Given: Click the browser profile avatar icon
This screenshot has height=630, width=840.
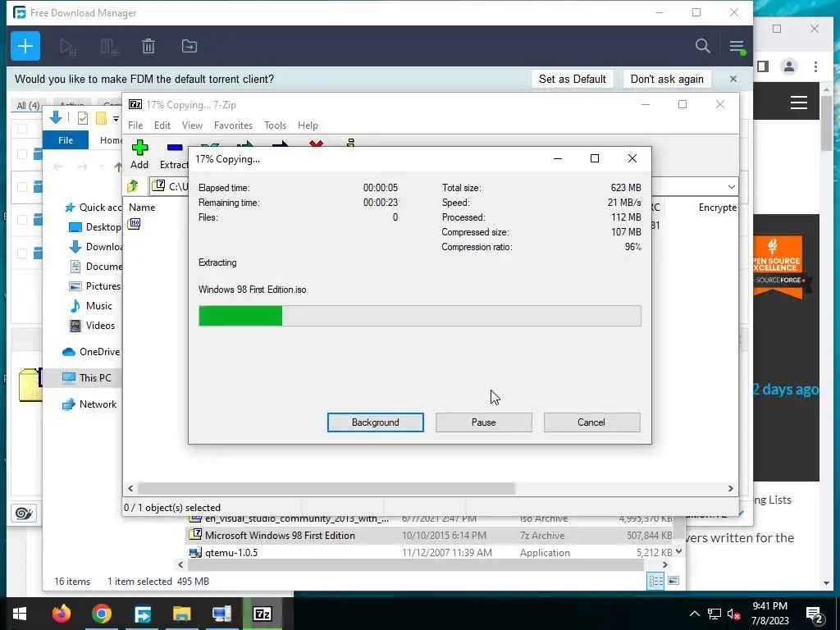Looking at the screenshot, I should 788,67.
